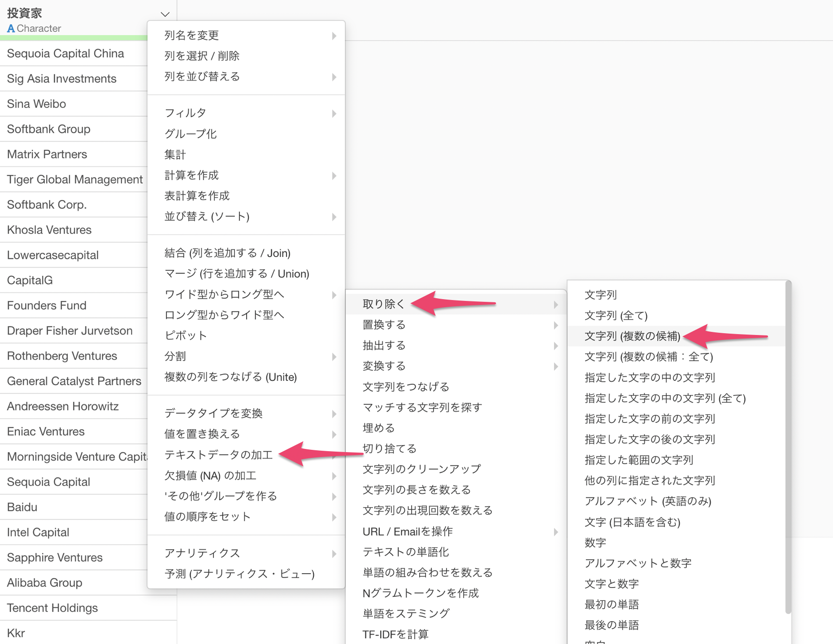Screen dimensions: 833x644
Task: Expand the フィルタ submenu arrow
Action: pyautogui.click(x=334, y=113)
